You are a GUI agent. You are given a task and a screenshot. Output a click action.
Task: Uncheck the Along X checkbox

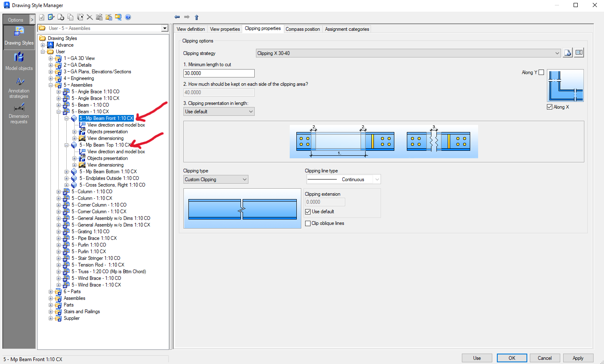point(549,107)
